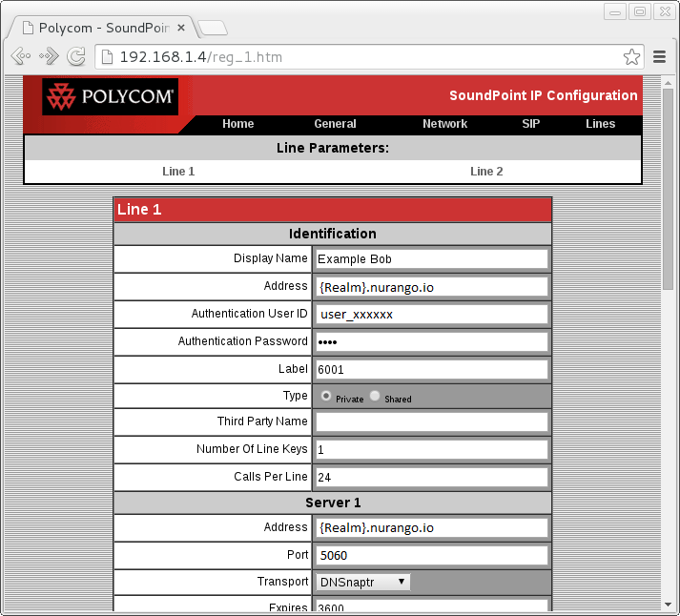This screenshot has width=680, height=616.
Task: Click the Server 1 Port field
Action: [431, 555]
